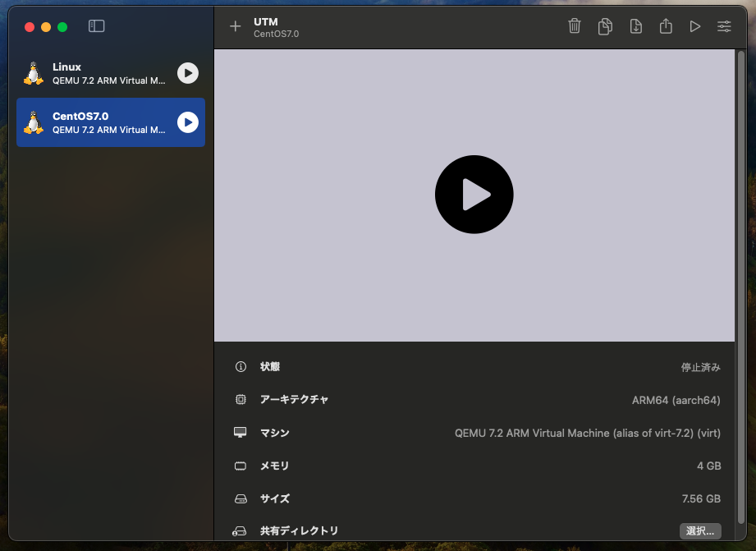Click the shared directory icon beside 共有ディレクトリ
The image size is (756, 551).
click(239, 530)
